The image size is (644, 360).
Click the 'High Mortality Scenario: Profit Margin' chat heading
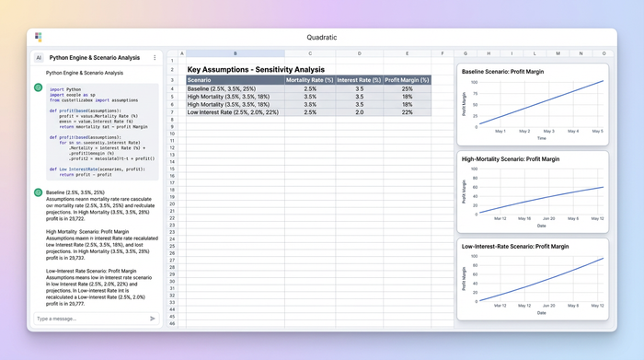tap(87, 232)
